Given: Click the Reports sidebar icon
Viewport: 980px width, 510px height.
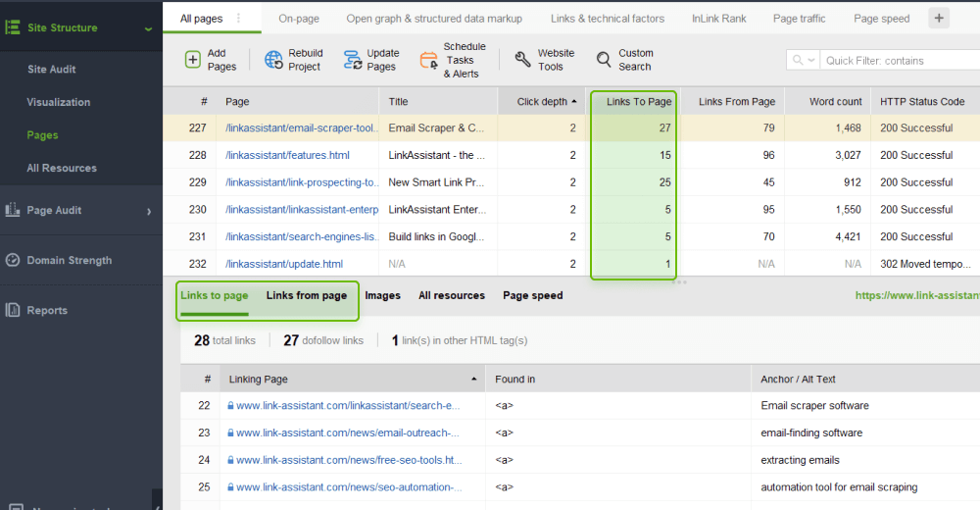Looking at the screenshot, I should click(13, 310).
